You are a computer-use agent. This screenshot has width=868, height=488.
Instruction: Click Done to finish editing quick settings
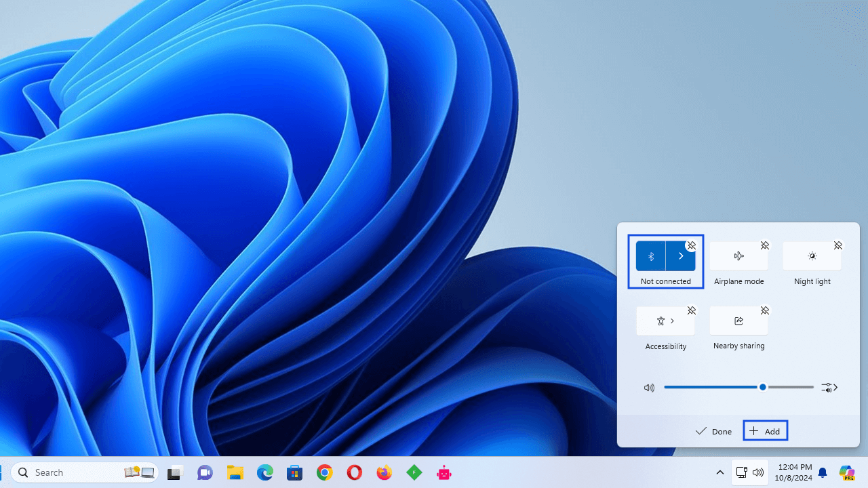[713, 431]
